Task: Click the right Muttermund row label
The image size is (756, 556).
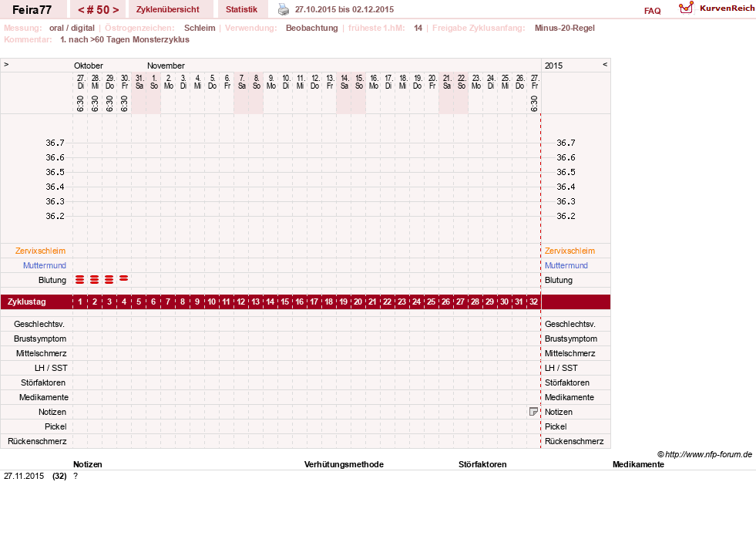Action: (566, 265)
